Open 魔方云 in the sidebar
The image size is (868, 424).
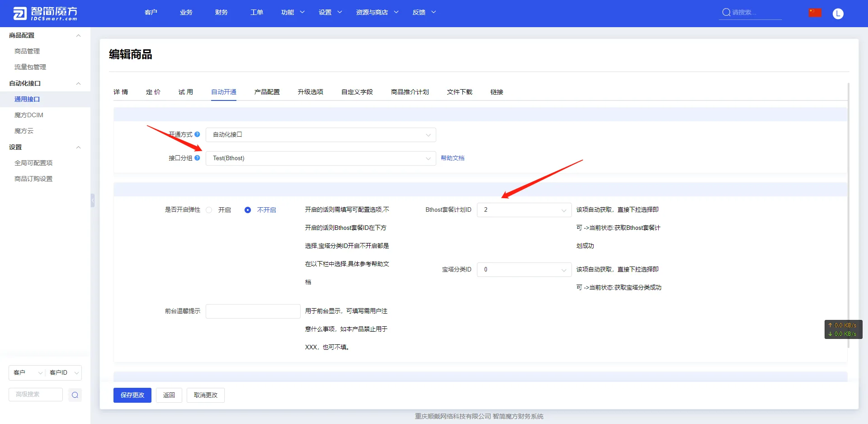(24, 131)
